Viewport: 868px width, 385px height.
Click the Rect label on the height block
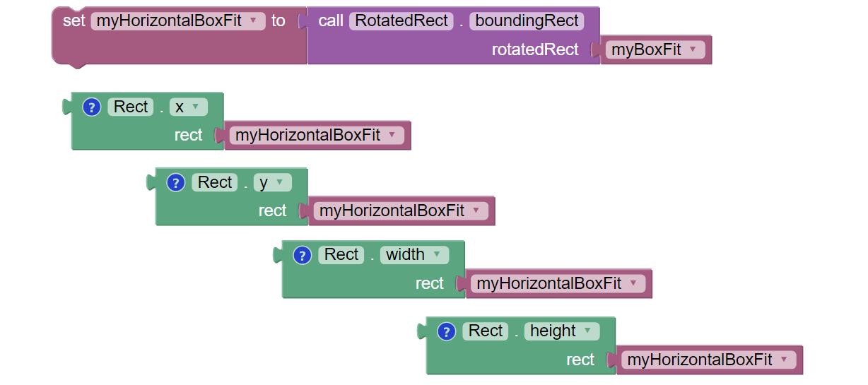pos(486,331)
